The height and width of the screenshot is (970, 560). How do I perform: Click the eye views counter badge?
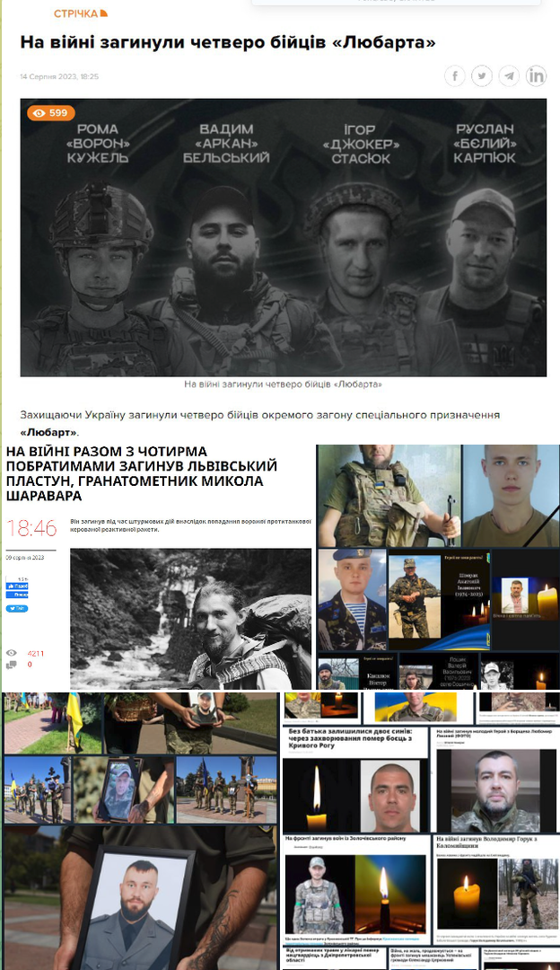pos(50,113)
